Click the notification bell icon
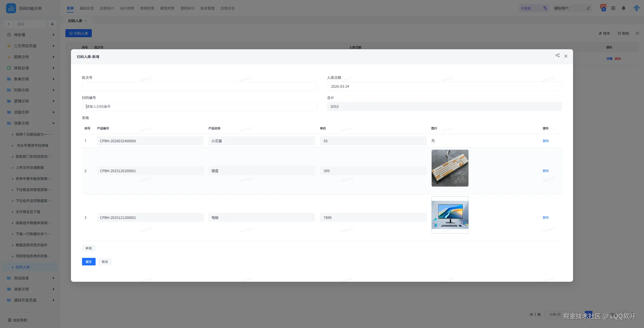Screen dimensions: 644x328 (623, 8)
